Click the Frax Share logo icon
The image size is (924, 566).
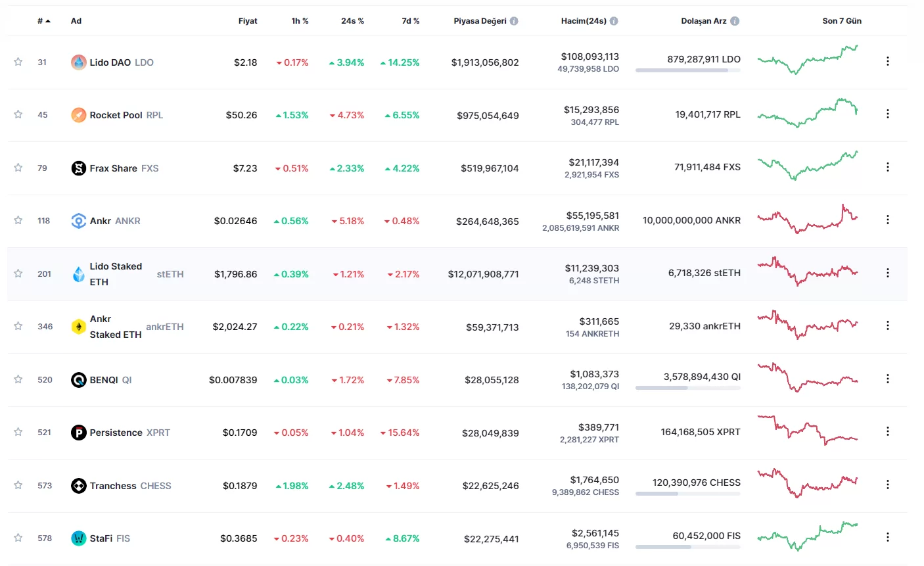click(x=78, y=168)
